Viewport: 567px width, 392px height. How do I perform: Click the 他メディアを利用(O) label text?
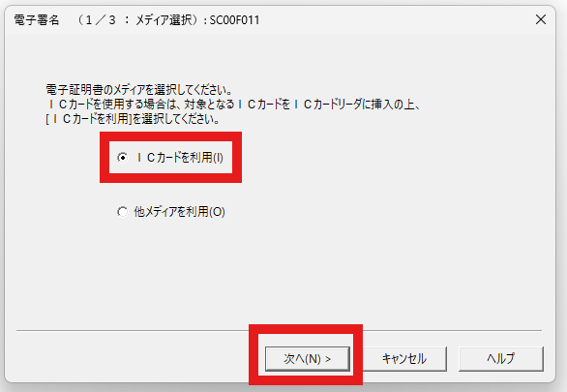click(x=179, y=212)
